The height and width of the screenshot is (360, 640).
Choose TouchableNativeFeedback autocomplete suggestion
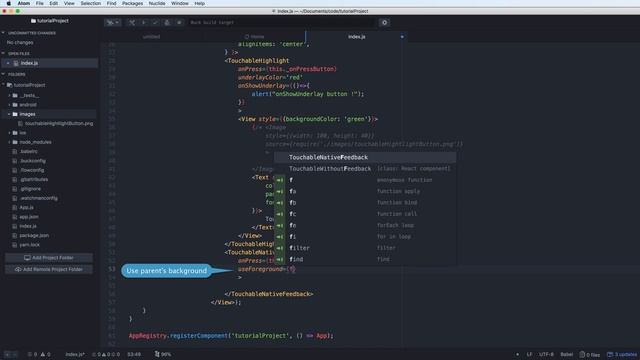[x=365, y=157]
